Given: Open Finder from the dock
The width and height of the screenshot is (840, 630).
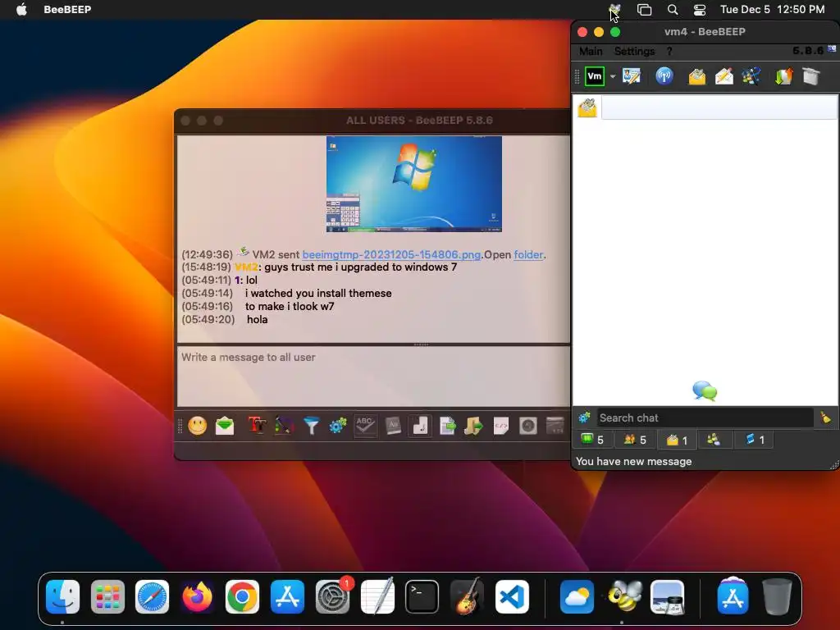Looking at the screenshot, I should click(x=62, y=597).
